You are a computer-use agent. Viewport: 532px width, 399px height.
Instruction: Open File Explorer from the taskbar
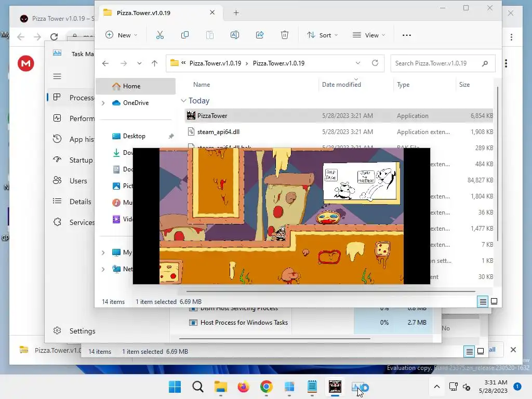(220, 387)
